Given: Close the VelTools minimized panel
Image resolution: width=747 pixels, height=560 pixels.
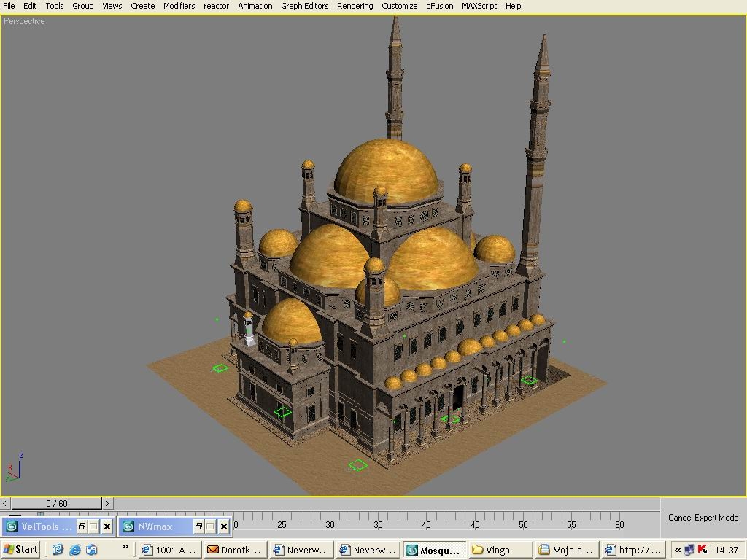Looking at the screenshot, I should 107,526.
